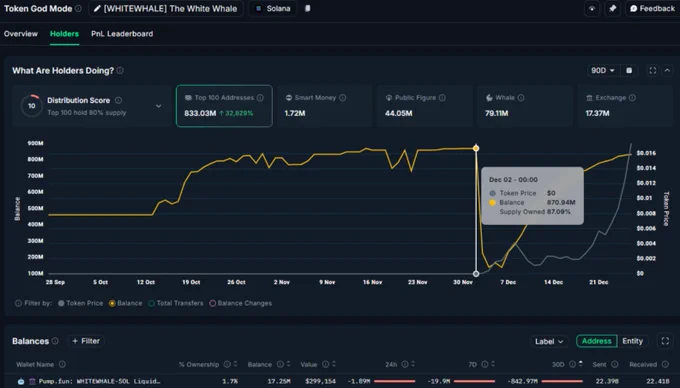680x388 pixels.
Task: Switch Balances view to Entity
Action: click(x=632, y=341)
